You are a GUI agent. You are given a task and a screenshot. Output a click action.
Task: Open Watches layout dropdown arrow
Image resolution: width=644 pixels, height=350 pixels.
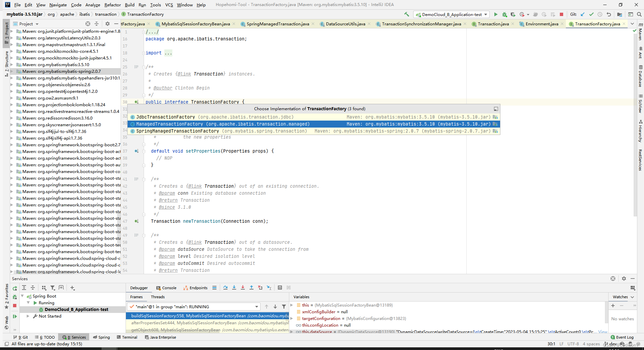click(632, 297)
